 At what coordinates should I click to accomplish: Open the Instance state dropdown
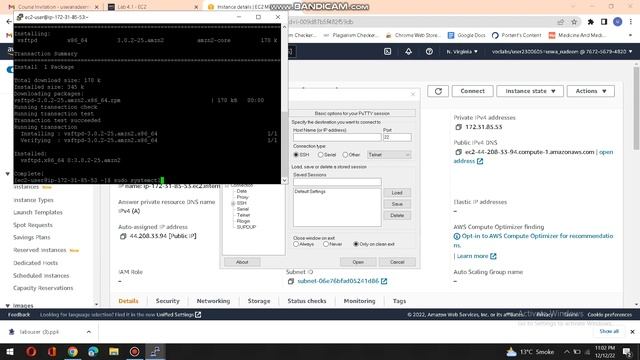pyautogui.click(x=530, y=91)
